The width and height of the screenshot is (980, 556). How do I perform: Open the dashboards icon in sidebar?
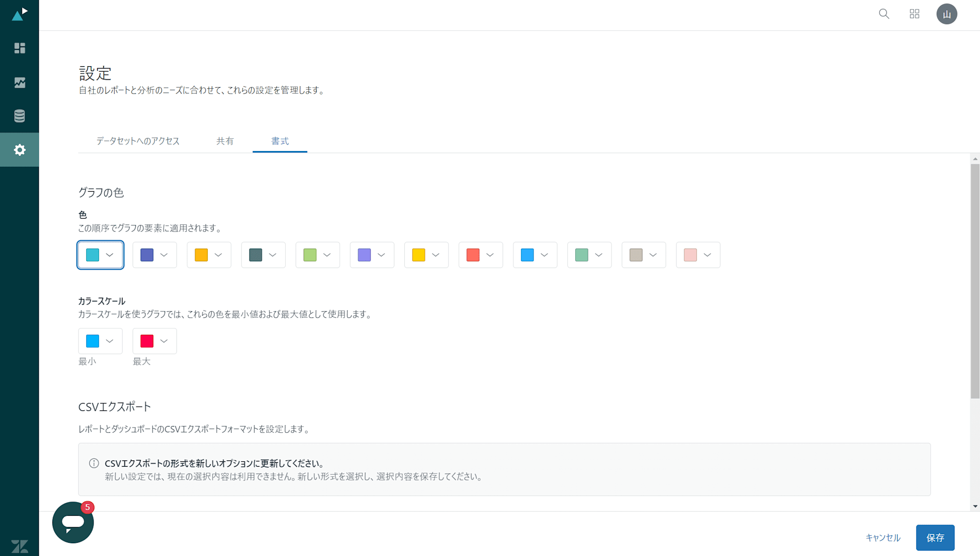[x=20, y=48]
